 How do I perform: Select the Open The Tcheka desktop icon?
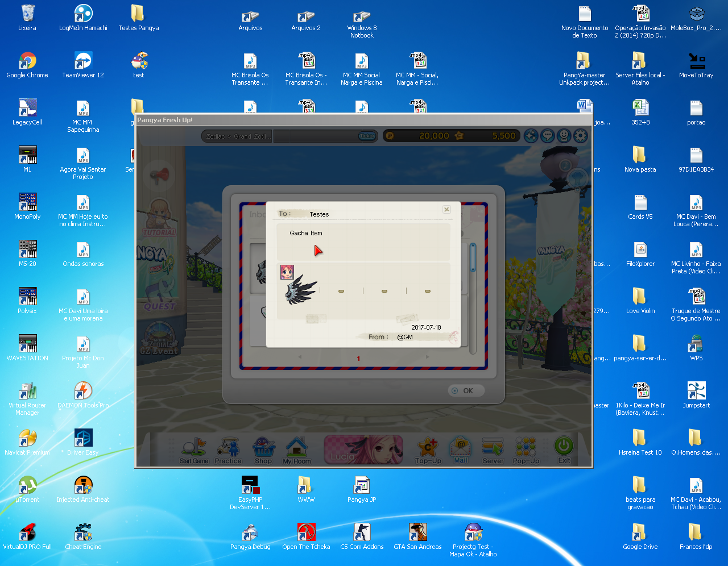(x=306, y=536)
